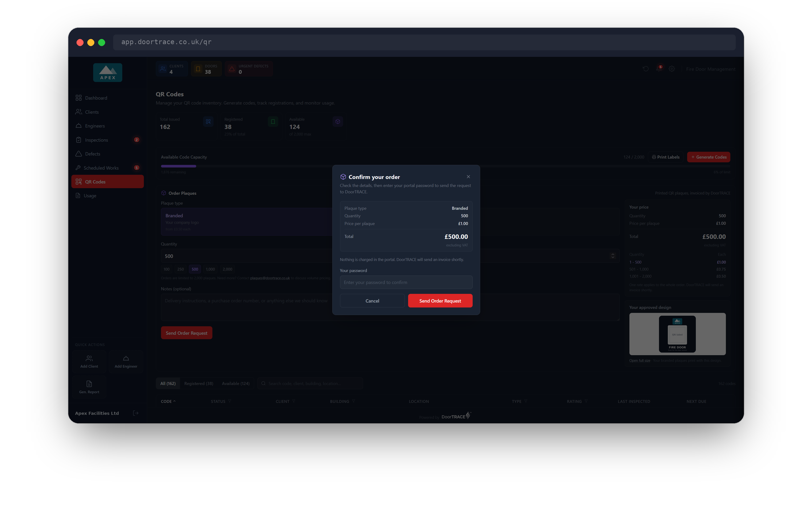Open the BUILDING column filter
This screenshot has height=521, width=812.
(353, 401)
